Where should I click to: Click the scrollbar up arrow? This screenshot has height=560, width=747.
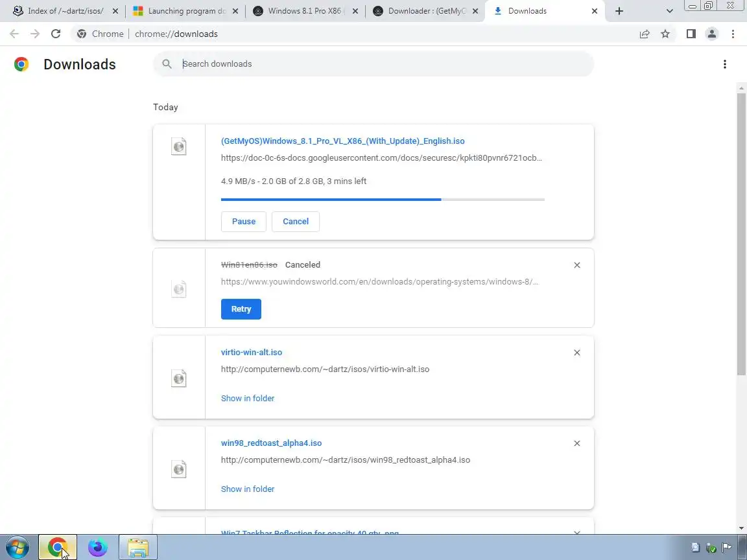741,88
